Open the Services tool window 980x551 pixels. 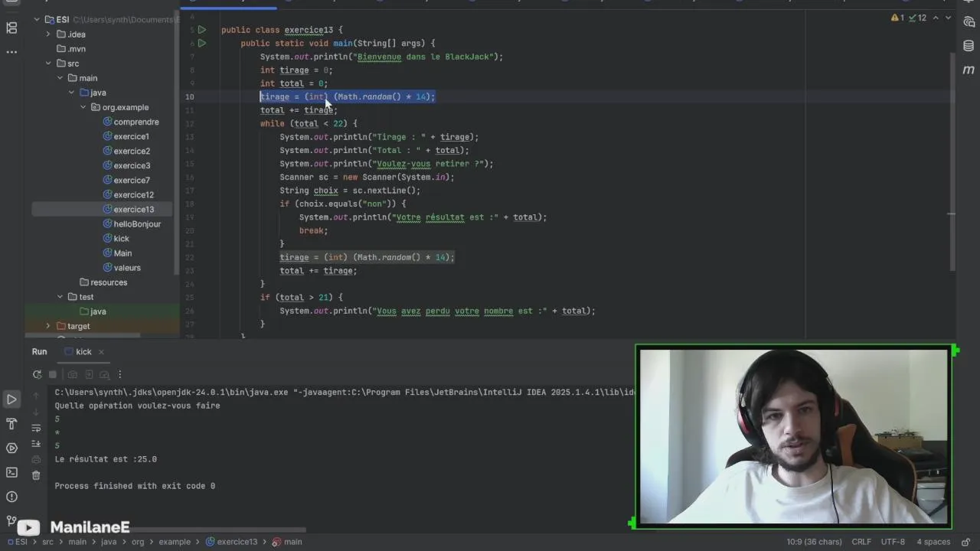(x=11, y=448)
